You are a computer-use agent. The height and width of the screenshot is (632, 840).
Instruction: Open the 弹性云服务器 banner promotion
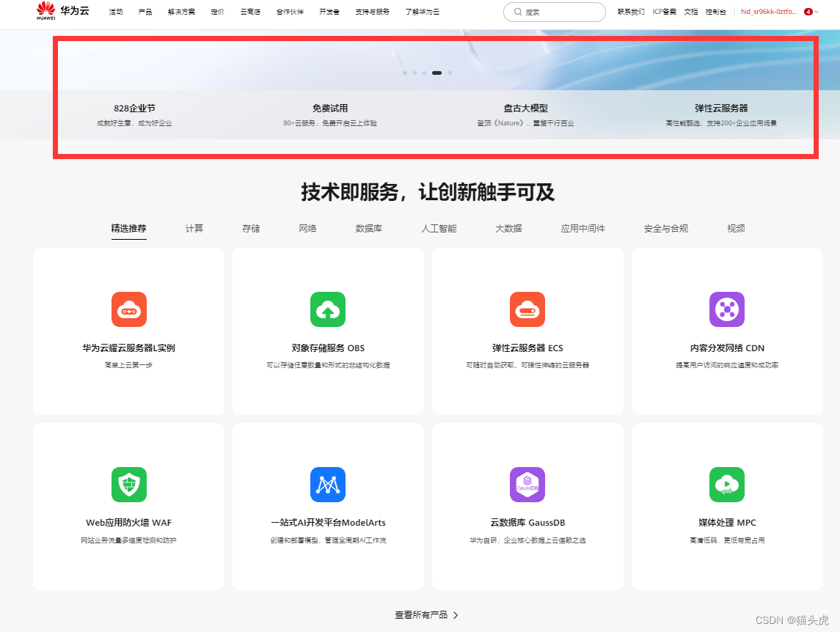click(721, 114)
